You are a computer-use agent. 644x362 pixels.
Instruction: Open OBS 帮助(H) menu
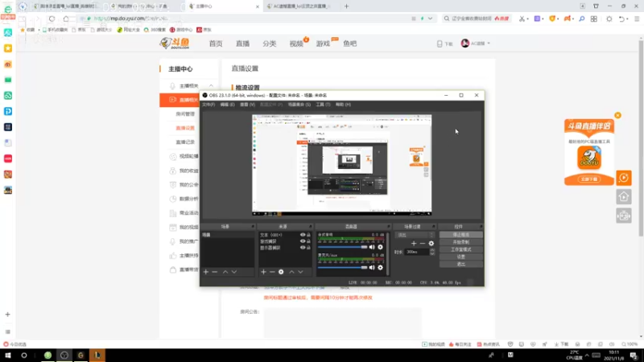(343, 105)
